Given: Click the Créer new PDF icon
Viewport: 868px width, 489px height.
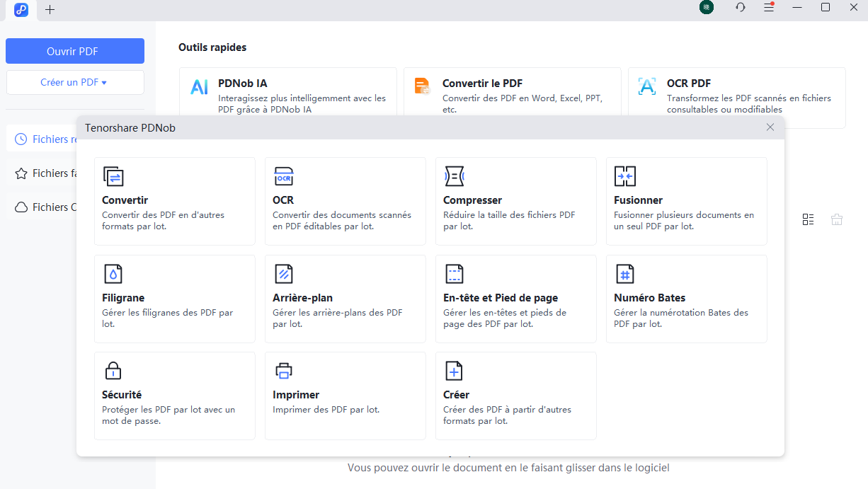Looking at the screenshot, I should pyautogui.click(x=454, y=371).
